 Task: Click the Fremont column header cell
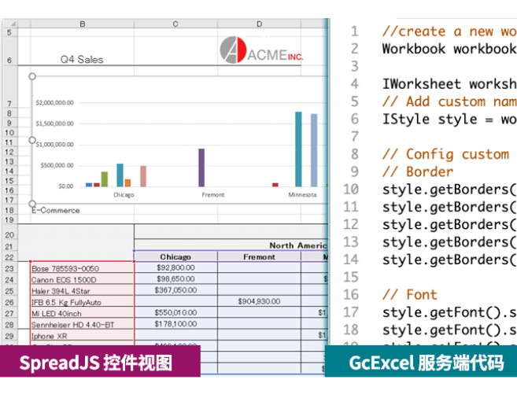click(x=259, y=257)
